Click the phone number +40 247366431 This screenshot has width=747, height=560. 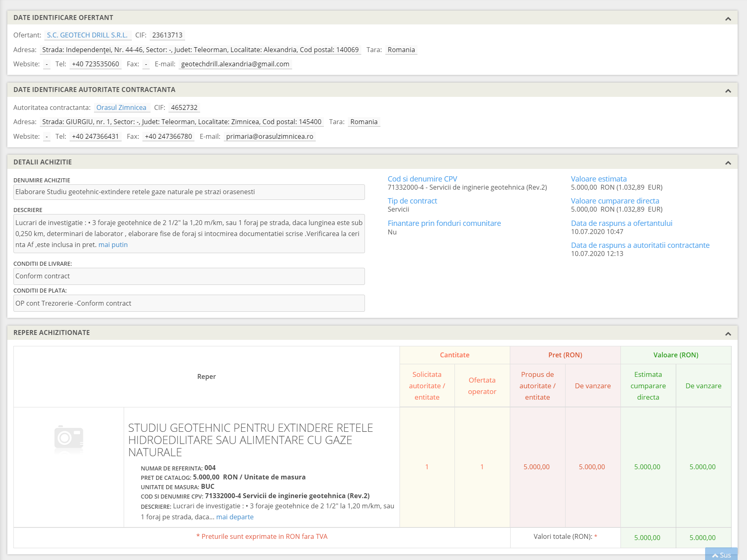click(x=95, y=136)
